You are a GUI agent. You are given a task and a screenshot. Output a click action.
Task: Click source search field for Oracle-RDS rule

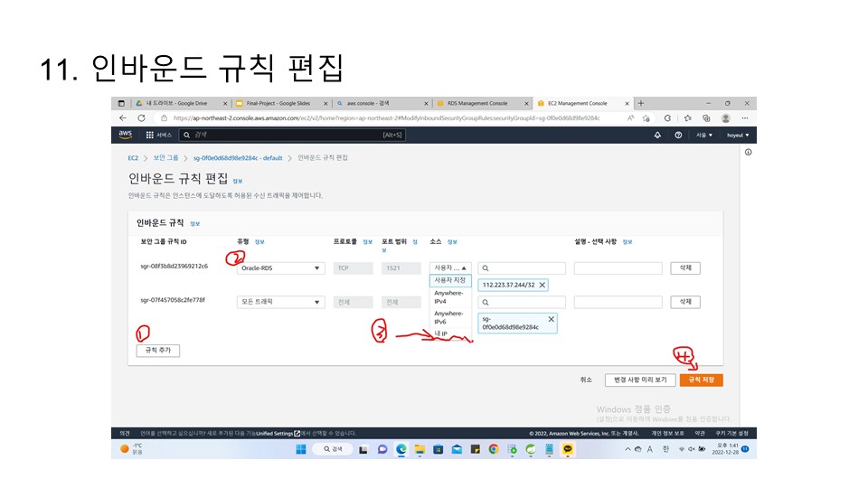pyautogui.click(x=522, y=268)
